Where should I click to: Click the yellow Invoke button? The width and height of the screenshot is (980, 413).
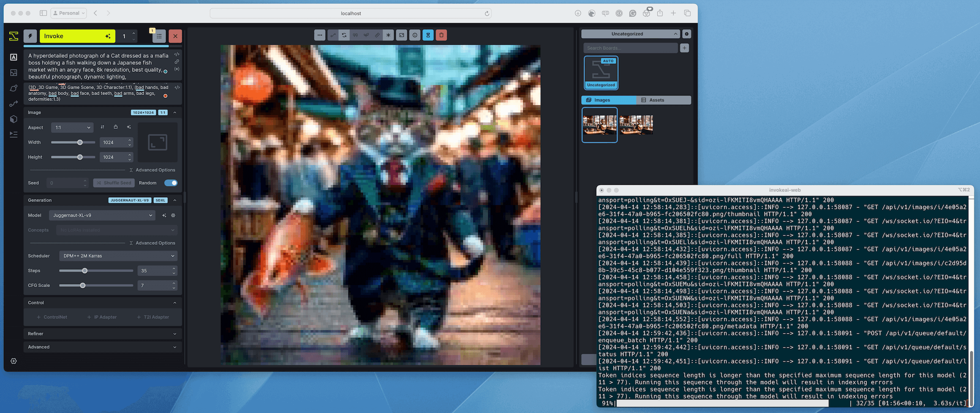[77, 36]
